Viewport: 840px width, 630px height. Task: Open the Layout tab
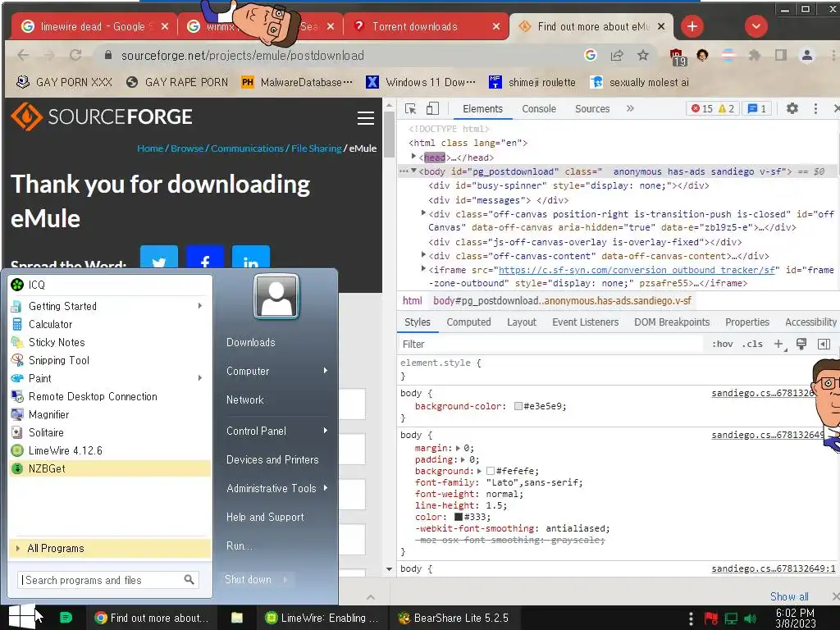(x=521, y=322)
